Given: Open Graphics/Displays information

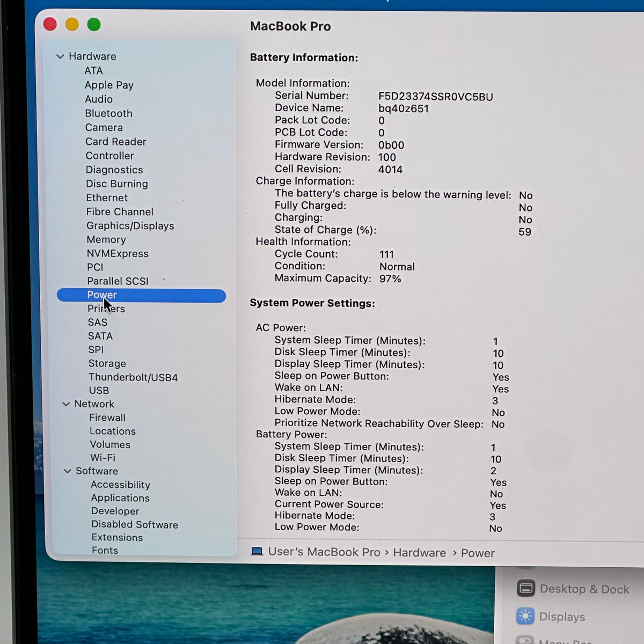Looking at the screenshot, I should click(130, 226).
